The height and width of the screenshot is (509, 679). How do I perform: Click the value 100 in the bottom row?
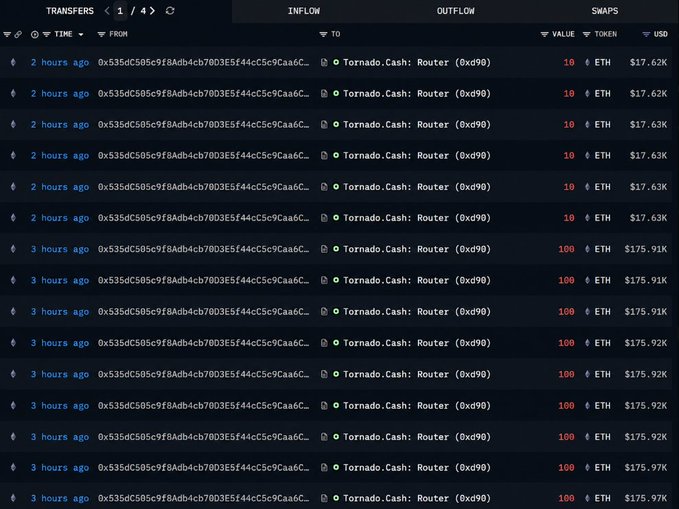[x=566, y=498]
